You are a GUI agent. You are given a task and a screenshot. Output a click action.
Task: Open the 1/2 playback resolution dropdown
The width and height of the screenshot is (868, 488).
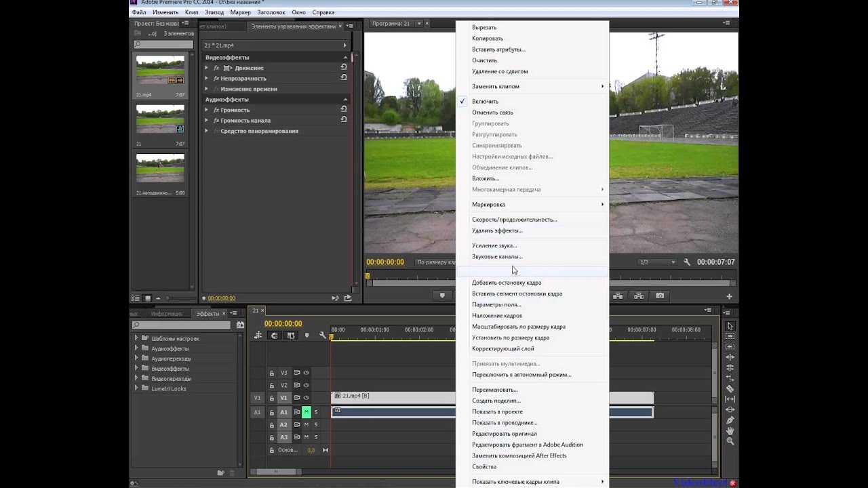[x=658, y=262]
